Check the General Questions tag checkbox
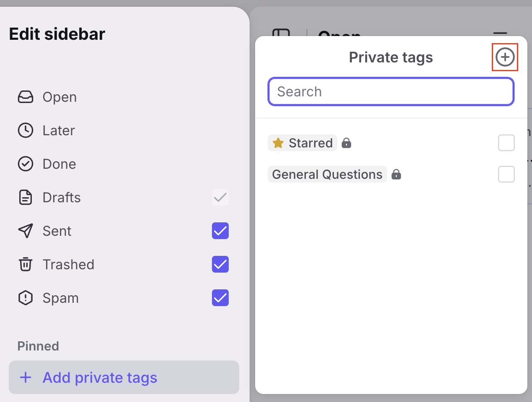This screenshot has width=532, height=402. click(506, 174)
